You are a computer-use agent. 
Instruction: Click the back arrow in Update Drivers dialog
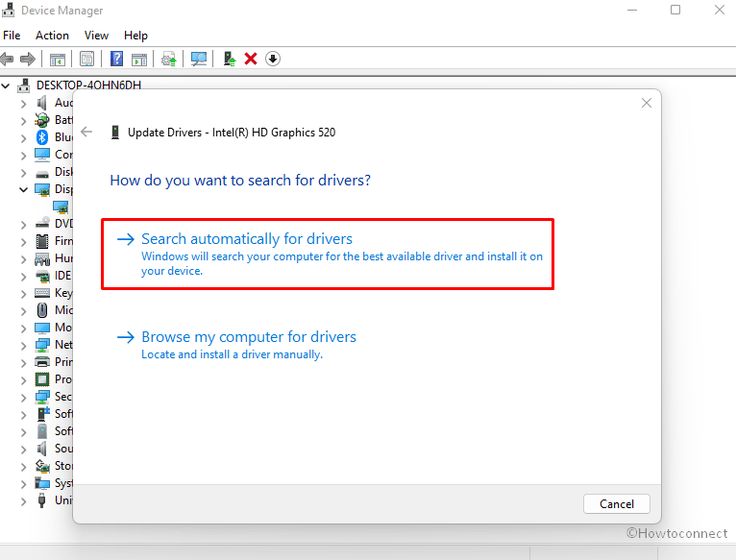[x=86, y=132]
